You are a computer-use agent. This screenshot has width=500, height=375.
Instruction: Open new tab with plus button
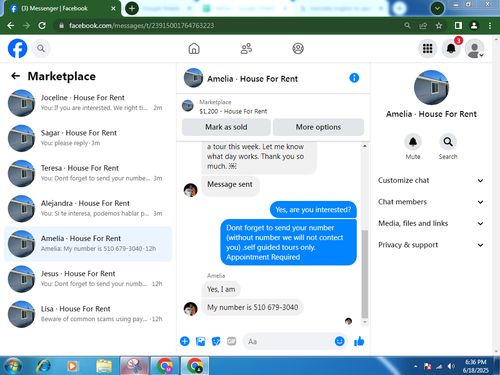click(x=132, y=8)
